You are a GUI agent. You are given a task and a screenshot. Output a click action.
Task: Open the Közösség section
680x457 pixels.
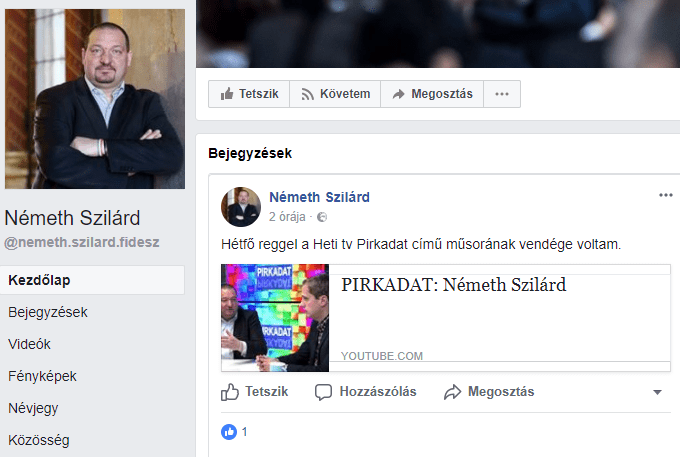39,440
